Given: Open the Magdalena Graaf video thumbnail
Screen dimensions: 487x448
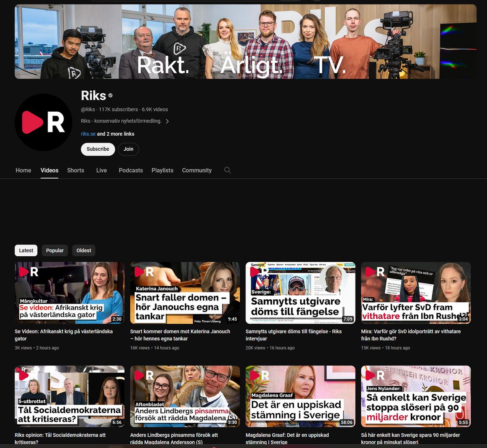Looking at the screenshot, I should [x=300, y=396].
